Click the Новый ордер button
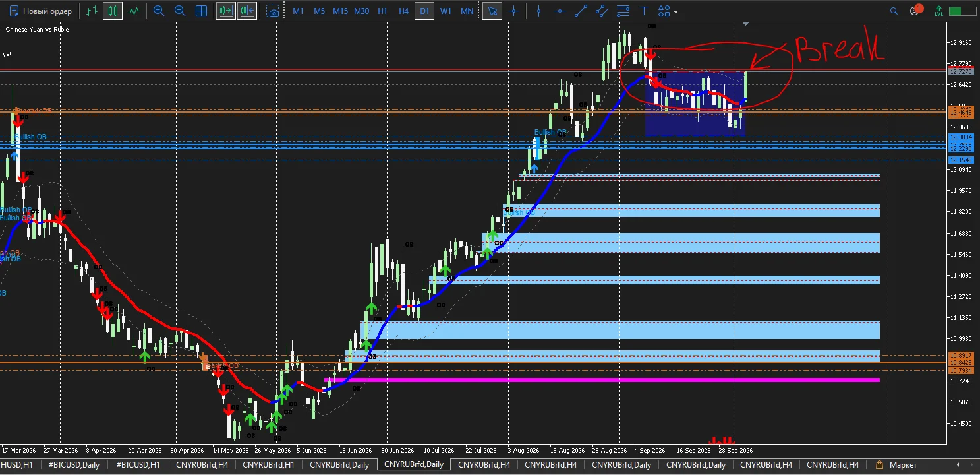The width and height of the screenshot is (980, 475). click(41, 11)
